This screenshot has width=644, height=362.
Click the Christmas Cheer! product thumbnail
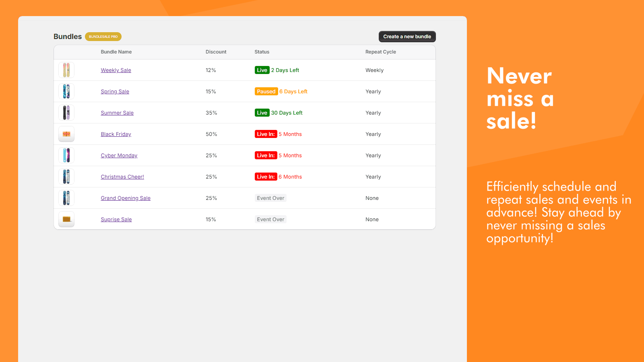tap(66, 177)
